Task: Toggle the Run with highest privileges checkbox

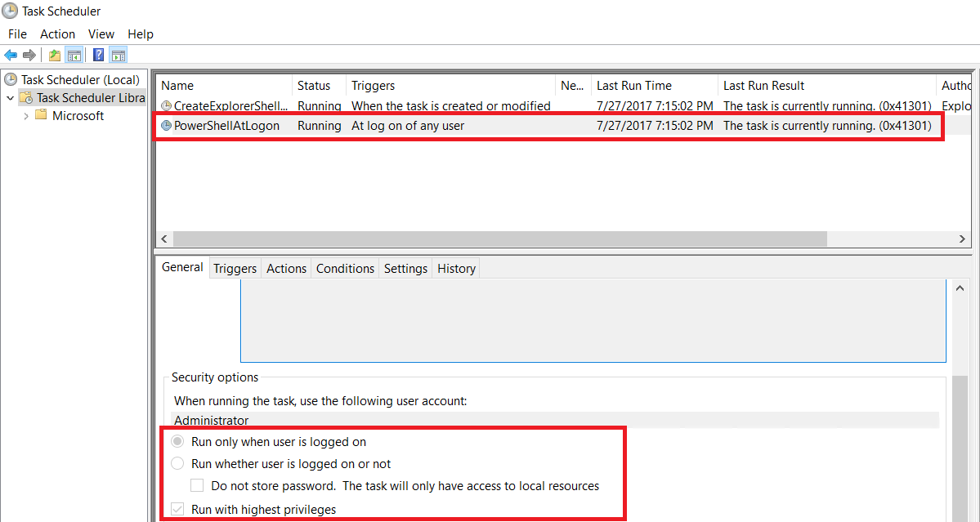Action: pyautogui.click(x=177, y=508)
